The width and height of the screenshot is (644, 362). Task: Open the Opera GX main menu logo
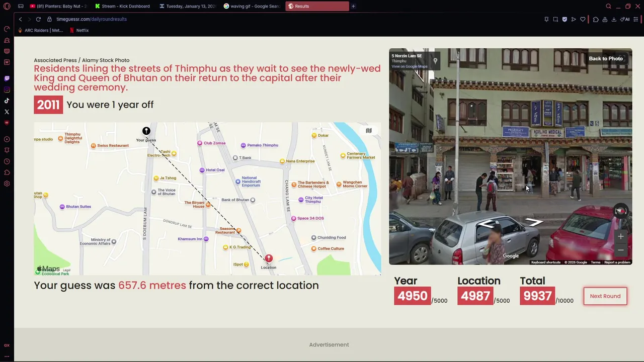(7, 6)
